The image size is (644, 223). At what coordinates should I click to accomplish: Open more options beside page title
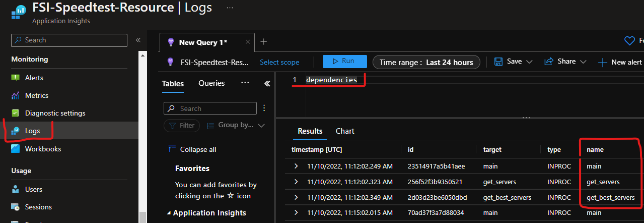tap(230, 8)
